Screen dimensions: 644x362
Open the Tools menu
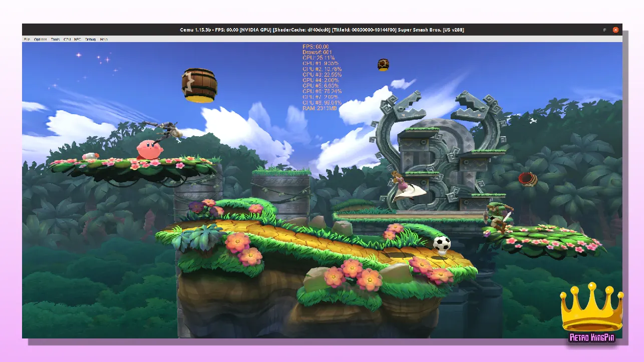coord(55,39)
